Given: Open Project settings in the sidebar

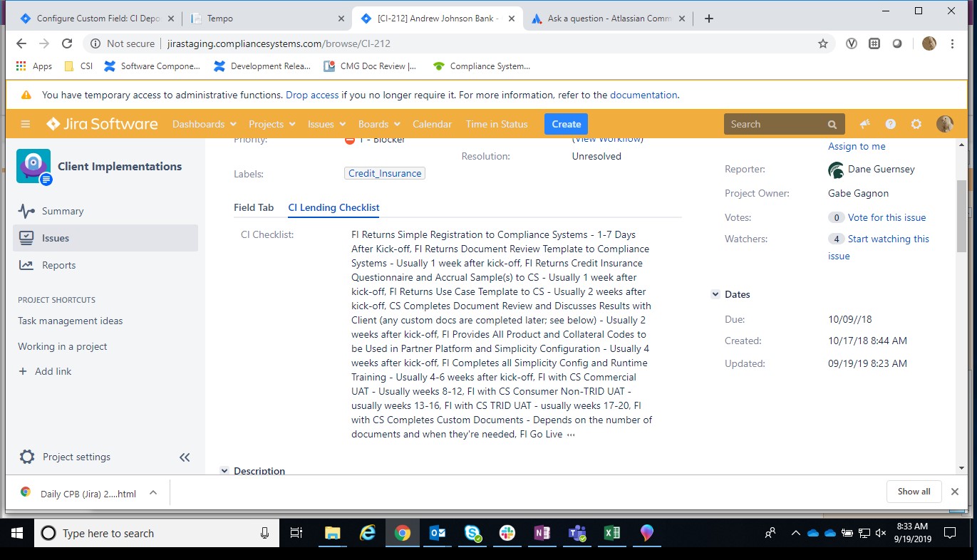Looking at the screenshot, I should click(x=64, y=457).
